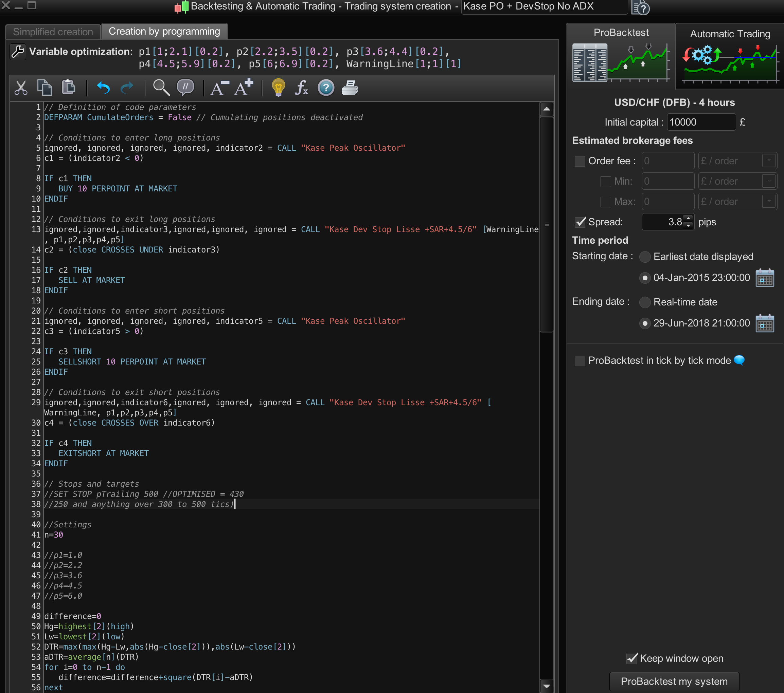Screen dimensions: 784x693
Task: Click the Cut scissors icon
Action: pyautogui.click(x=21, y=88)
